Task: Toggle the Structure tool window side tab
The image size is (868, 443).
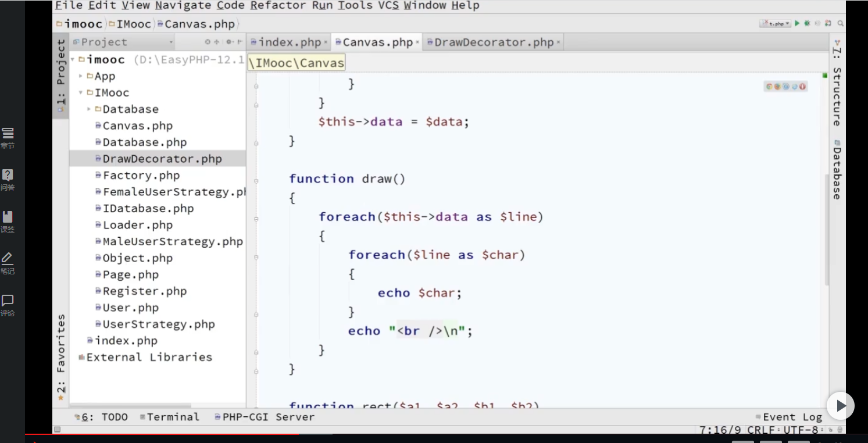Action: [837, 82]
